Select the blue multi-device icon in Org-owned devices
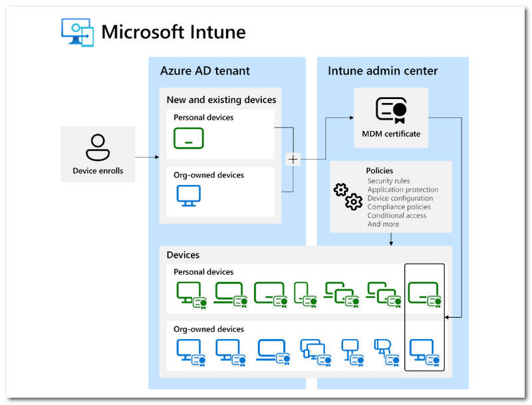532x405 pixels. point(315,352)
